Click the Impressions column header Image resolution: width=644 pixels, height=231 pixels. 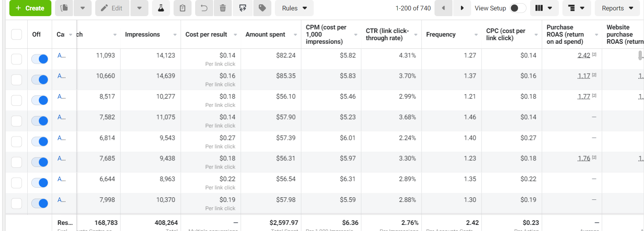point(142,34)
